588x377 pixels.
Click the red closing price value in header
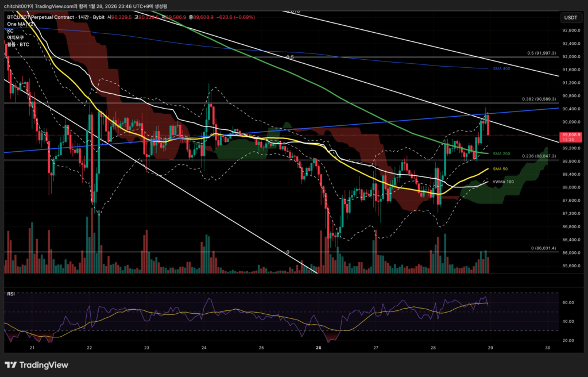tap(204, 17)
